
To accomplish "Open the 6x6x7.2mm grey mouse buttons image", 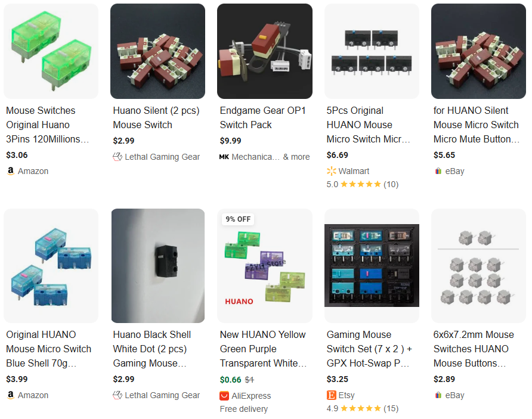I will click(x=478, y=265).
